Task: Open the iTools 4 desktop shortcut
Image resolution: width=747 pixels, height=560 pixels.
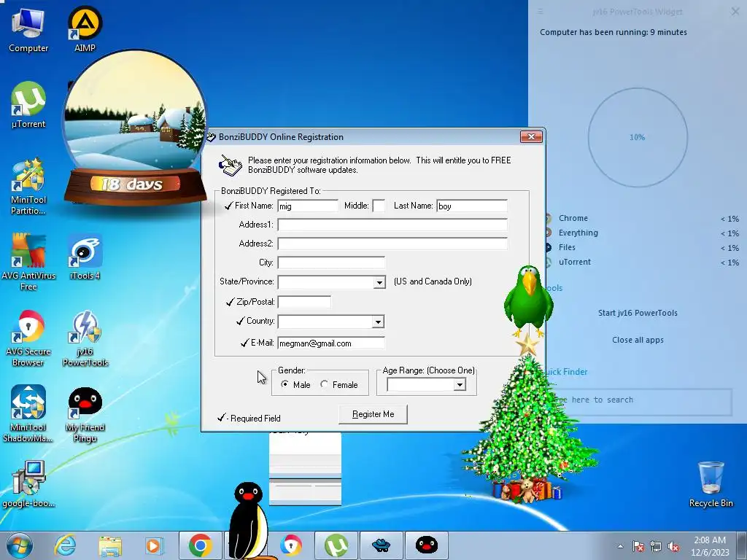Action: click(x=85, y=257)
